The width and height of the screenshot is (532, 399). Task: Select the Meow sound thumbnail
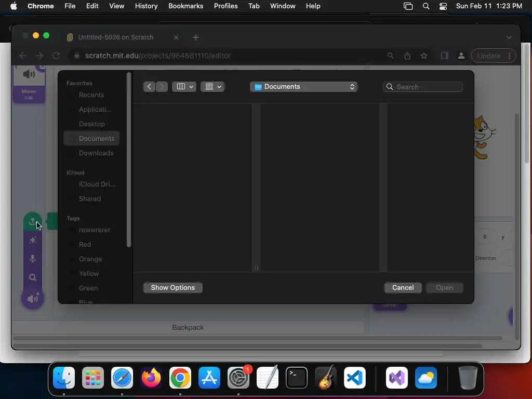coord(29,84)
